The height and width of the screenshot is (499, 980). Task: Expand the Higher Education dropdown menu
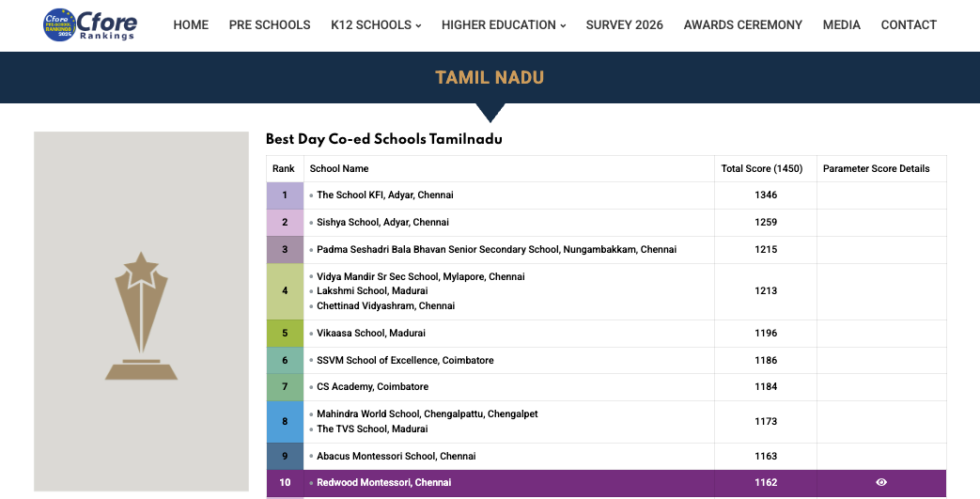(503, 25)
